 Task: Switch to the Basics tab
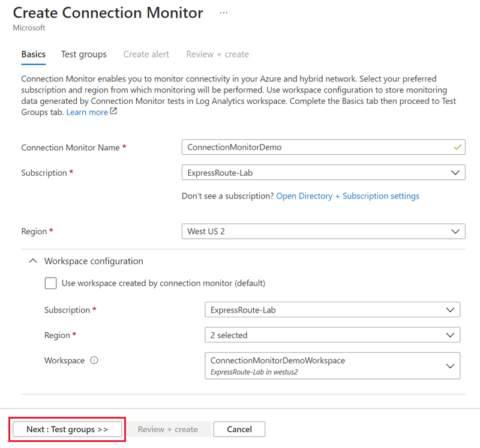coord(34,55)
